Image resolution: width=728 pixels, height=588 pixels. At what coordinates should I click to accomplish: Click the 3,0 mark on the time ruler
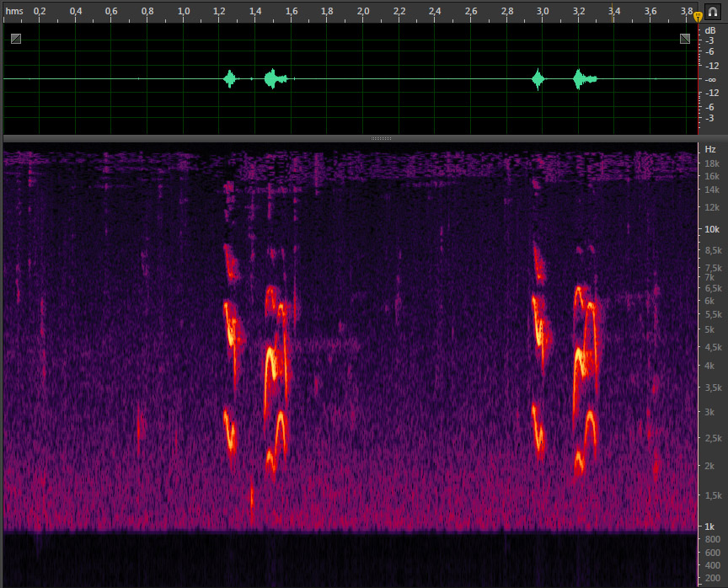(543, 12)
